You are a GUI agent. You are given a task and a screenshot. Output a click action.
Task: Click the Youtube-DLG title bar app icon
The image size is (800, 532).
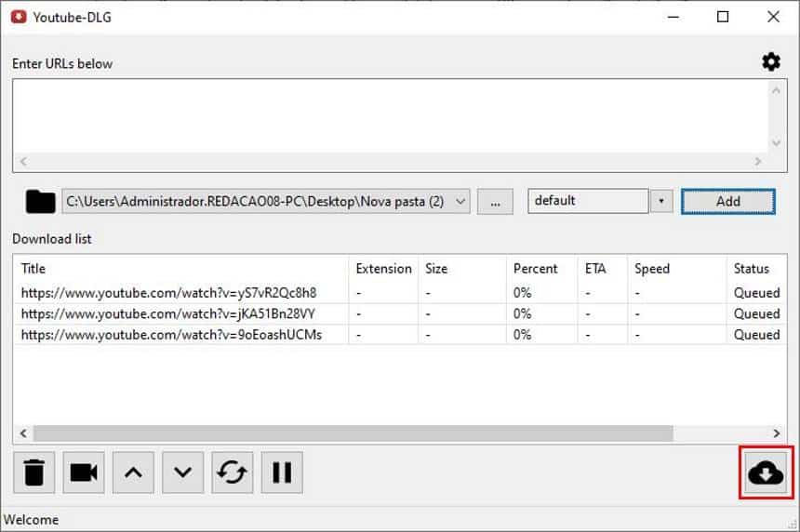[x=19, y=17]
